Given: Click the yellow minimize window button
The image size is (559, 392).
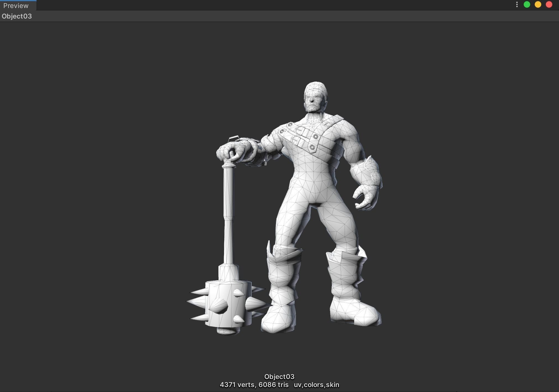Looking at the screenshot, I should click(x=538, y=4).
